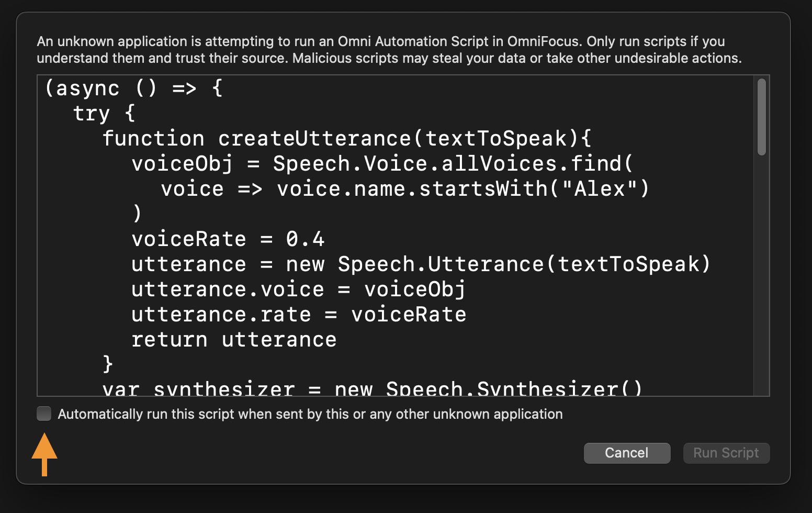Click the "return utterance" line

click(x=234, y=339)
